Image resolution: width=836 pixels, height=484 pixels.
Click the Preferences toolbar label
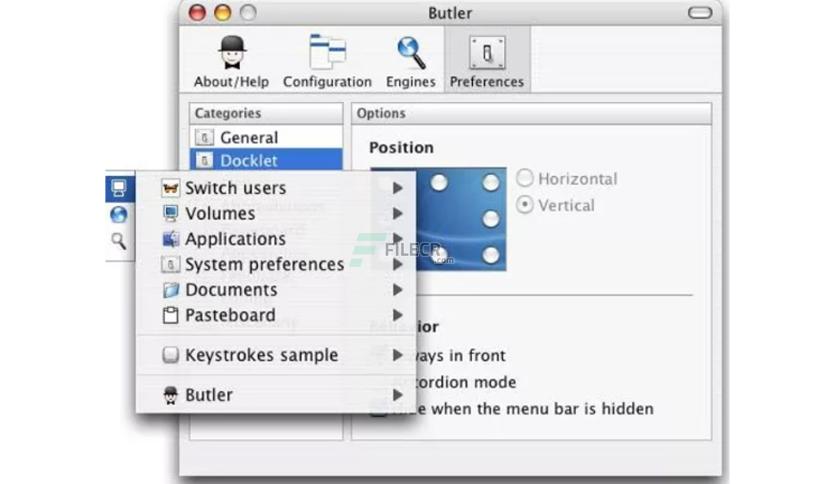point(487,82)
